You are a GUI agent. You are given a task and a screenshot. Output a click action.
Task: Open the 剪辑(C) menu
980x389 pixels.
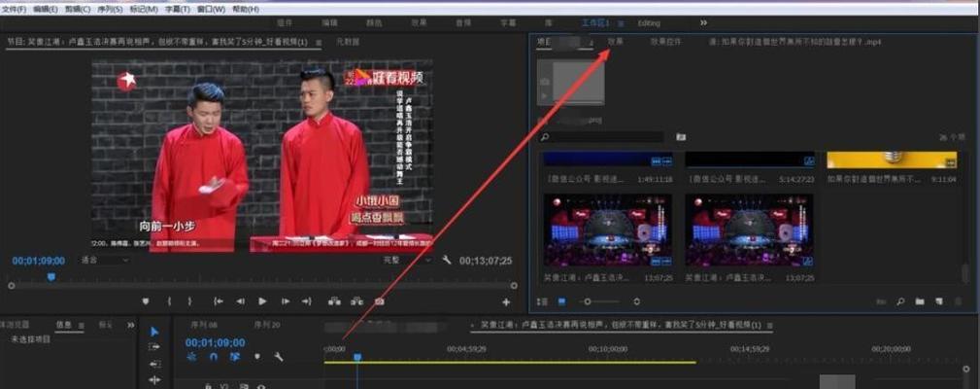(78, 10)
